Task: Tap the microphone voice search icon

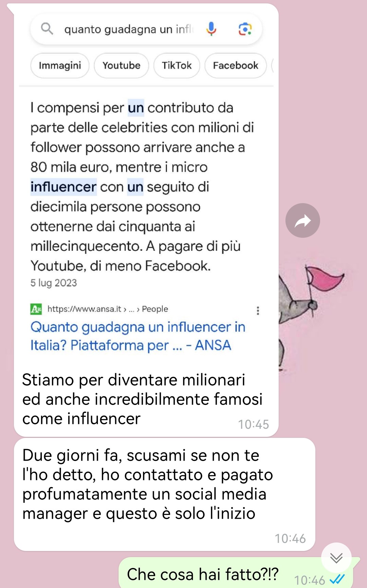Action: [x=211, y=29]
